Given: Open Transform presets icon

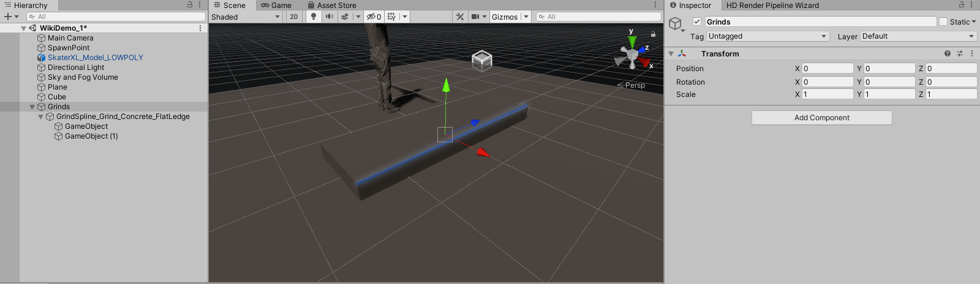Looking at the screenshot, I should click(960, 54).
